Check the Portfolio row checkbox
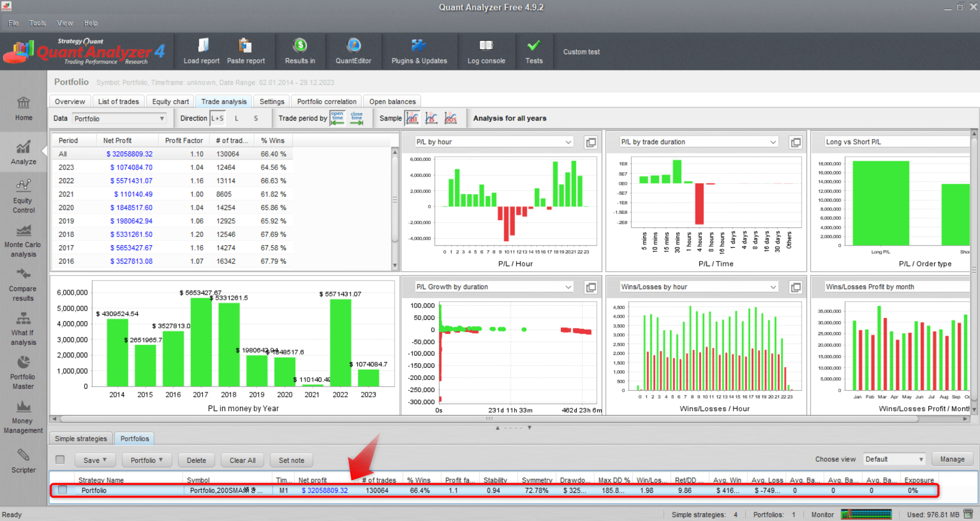Image resolution: width=980 pixels, height=521 pixels. pyautogui.click(x=62, y=490)
